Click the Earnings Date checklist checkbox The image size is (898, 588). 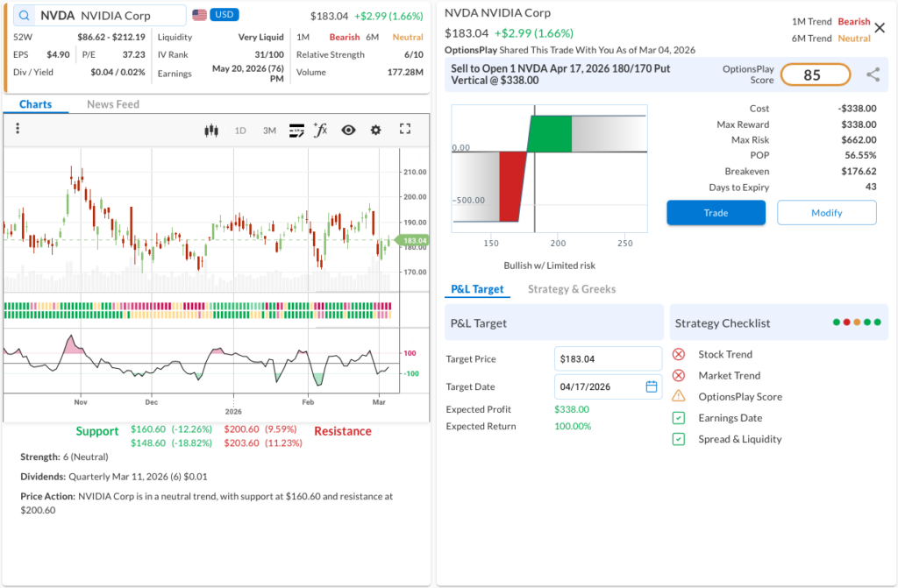coord(679,418)
